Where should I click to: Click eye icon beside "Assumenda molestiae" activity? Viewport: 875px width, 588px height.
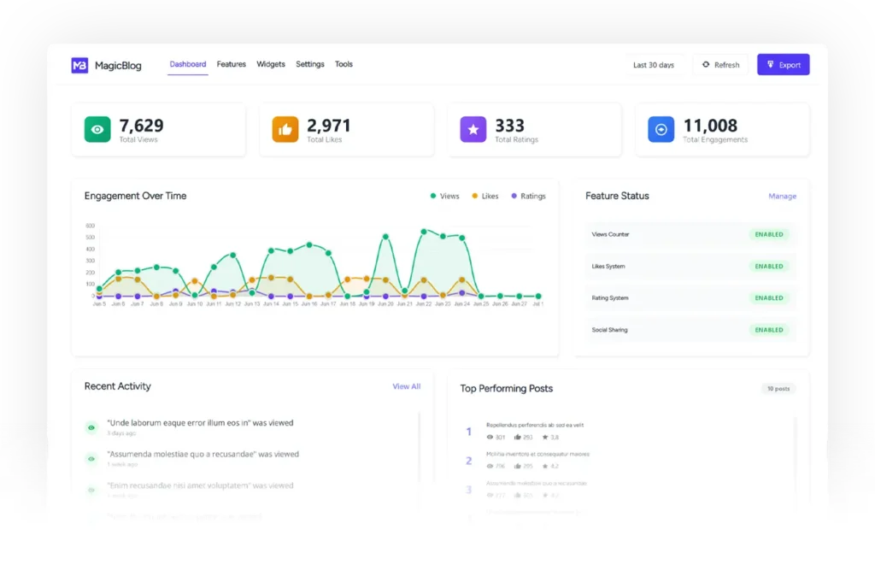(x=91, y=459)
